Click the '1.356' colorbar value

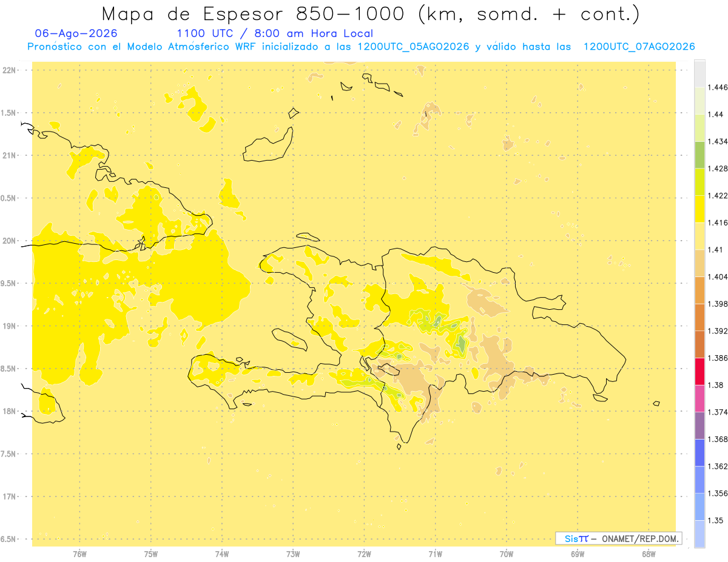[x=718, y=493]
